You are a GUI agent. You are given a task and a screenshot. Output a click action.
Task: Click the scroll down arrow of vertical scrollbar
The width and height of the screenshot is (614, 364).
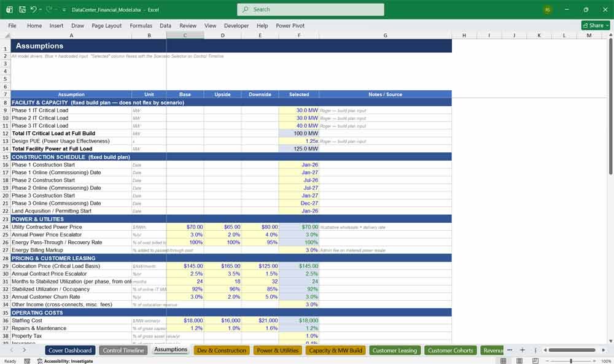[610, 341]
